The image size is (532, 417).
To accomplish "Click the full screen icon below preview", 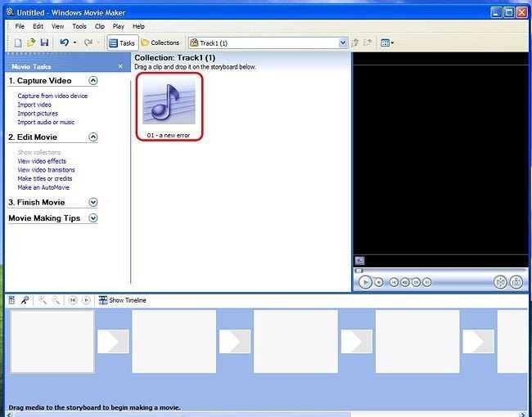I will click(359, 260).
